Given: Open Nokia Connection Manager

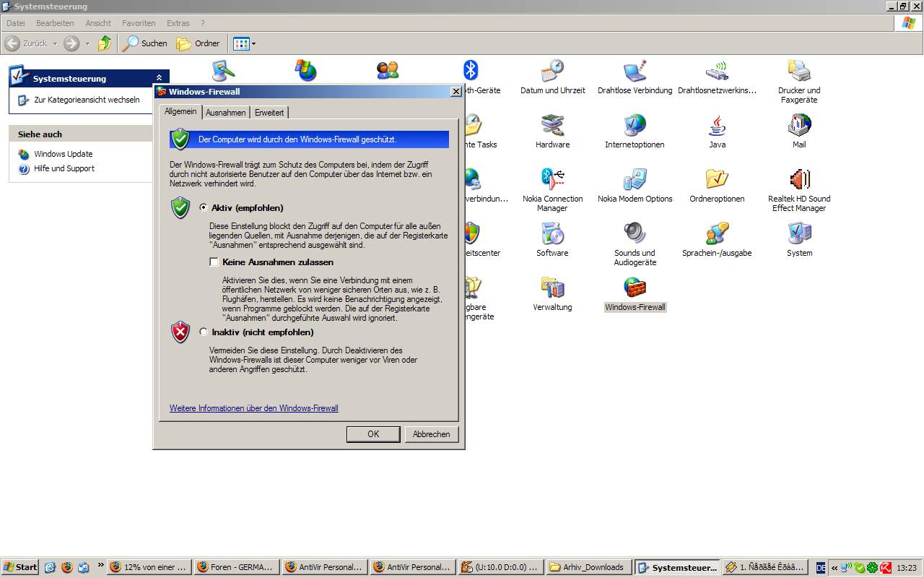Looking at the screenshot, I should pyautogui.click(x=552, y=190).
